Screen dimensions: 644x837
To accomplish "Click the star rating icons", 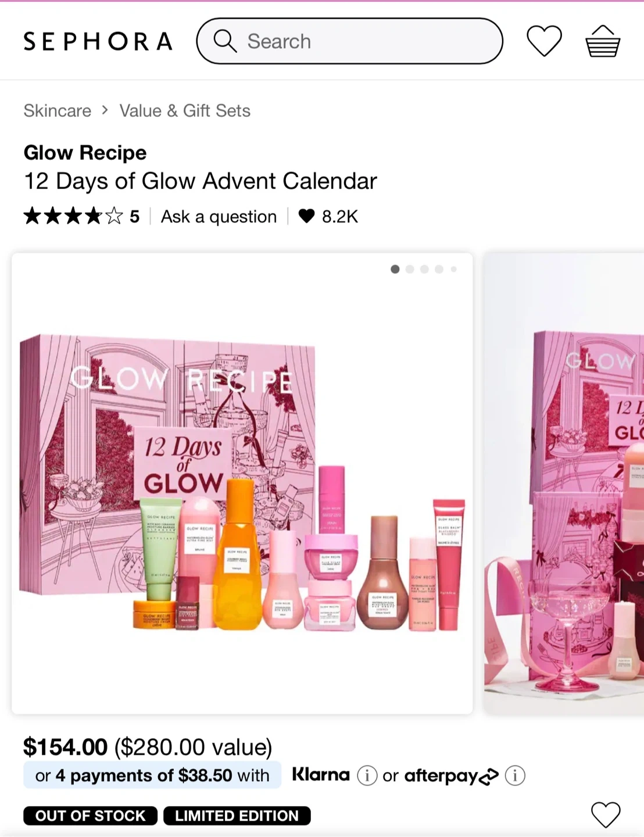I will [x=73, y=216].
